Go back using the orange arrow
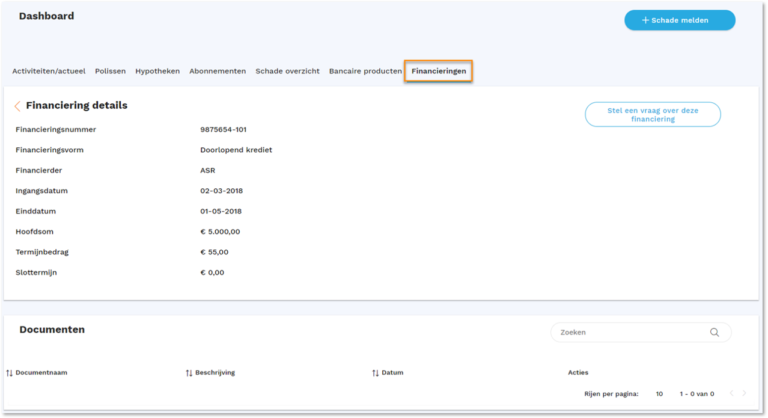768x418 pixels. 18,106
